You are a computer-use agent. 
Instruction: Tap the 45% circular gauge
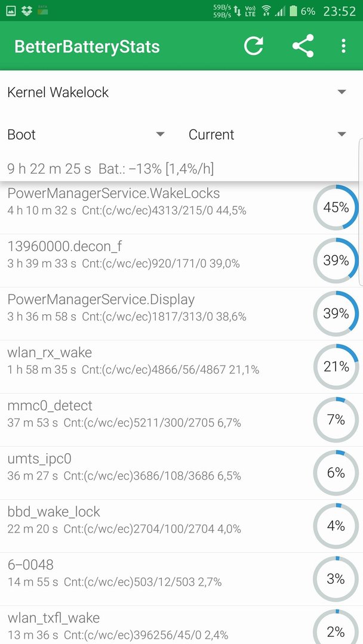(x=336, y=208)
